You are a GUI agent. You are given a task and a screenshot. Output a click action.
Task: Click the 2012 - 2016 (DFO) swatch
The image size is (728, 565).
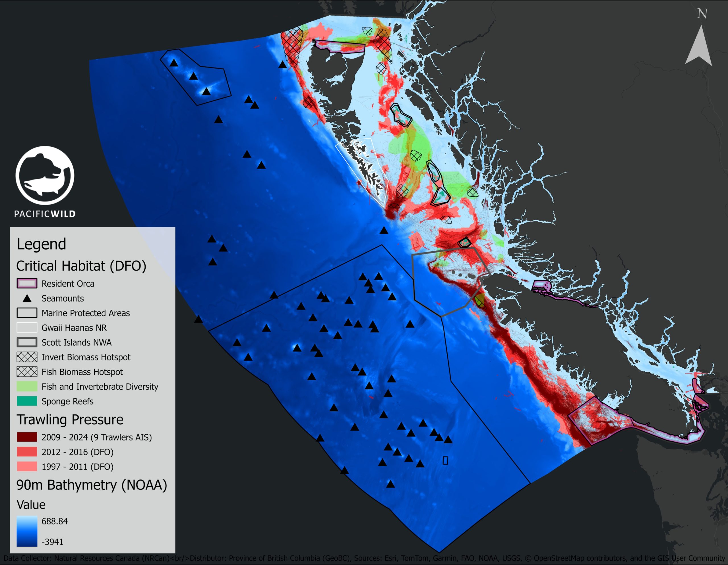point(27,452)
